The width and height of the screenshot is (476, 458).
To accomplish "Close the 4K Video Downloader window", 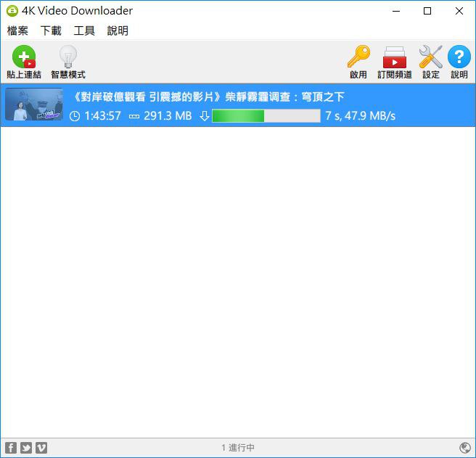I will tap(459, 11).
